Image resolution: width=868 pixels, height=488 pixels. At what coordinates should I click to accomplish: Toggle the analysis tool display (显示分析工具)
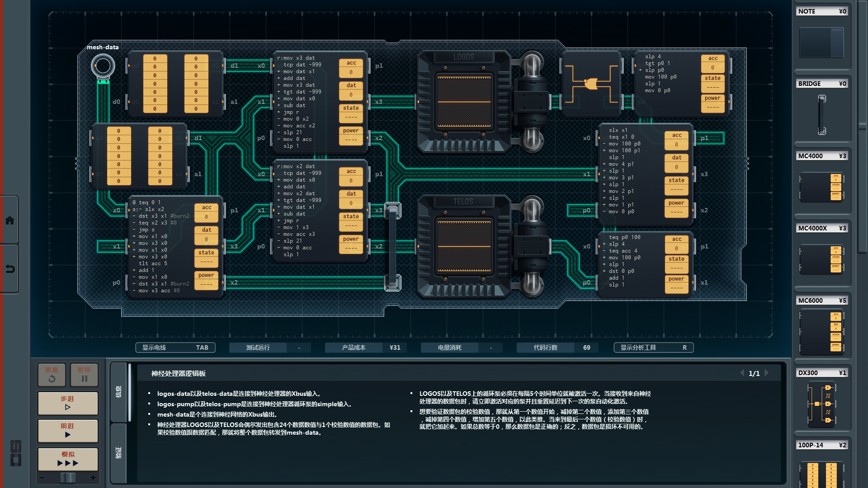[x=653, y=347]
